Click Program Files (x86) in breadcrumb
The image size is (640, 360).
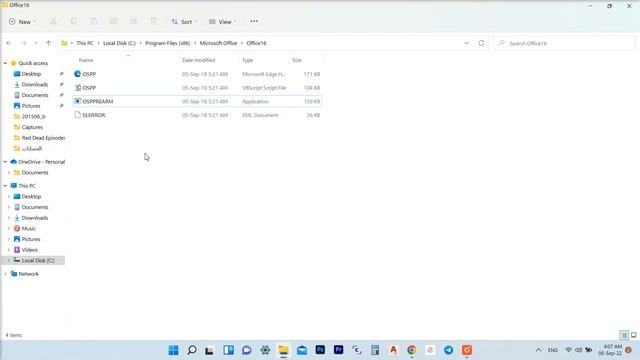167,43
